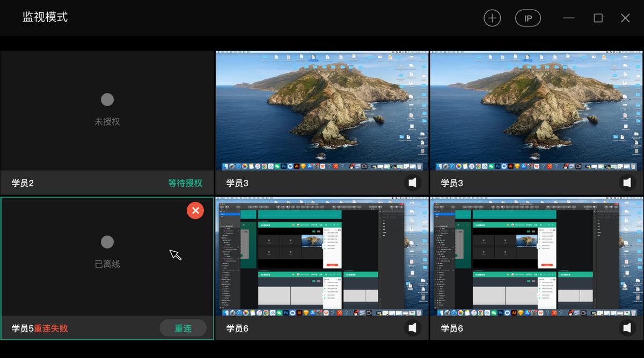
Task: Click the green 等待授权 status text
Action: click(185, 183)
